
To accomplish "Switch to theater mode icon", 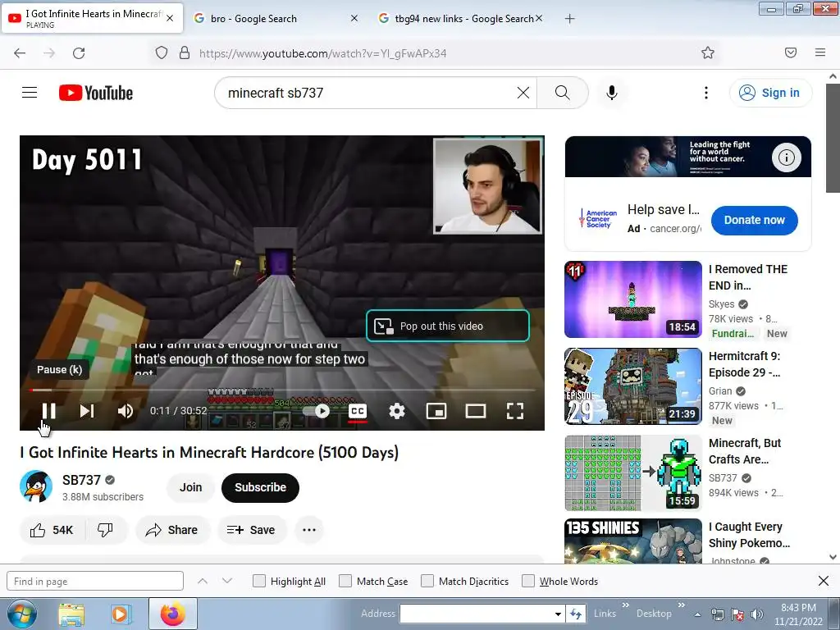I will 475,411.
